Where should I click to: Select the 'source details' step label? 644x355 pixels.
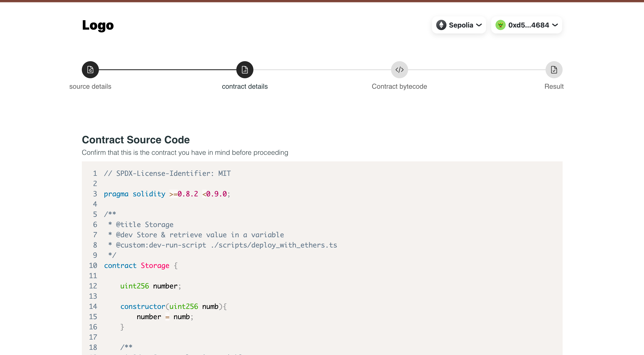pos(90,86)
